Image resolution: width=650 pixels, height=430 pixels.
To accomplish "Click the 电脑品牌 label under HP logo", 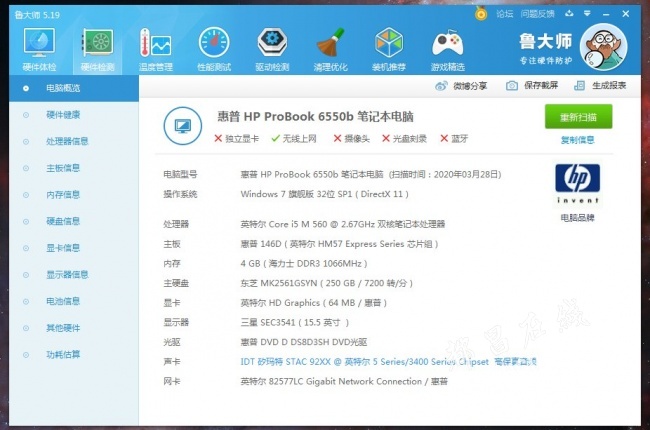I will coord(577,218).
